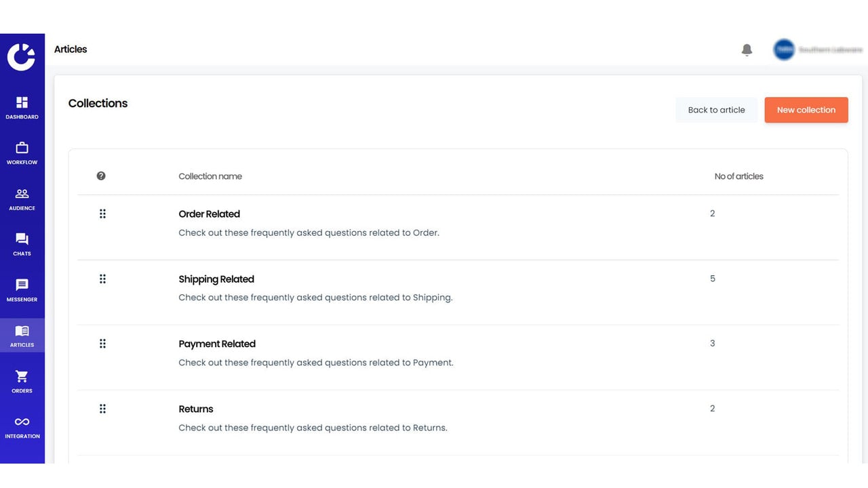Open the Shipping Related collection
This screenshot has height=488, width=868.
216,279
